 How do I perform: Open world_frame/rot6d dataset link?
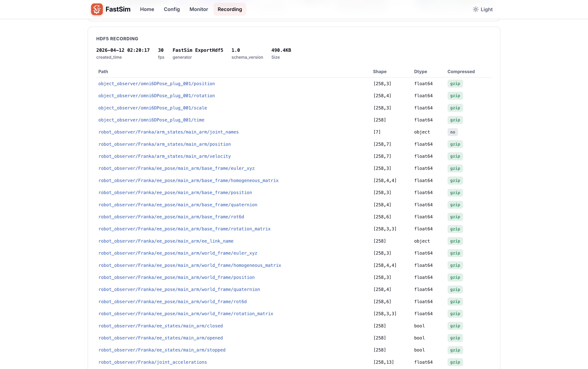pyautogui.click(x=172, y=302)
